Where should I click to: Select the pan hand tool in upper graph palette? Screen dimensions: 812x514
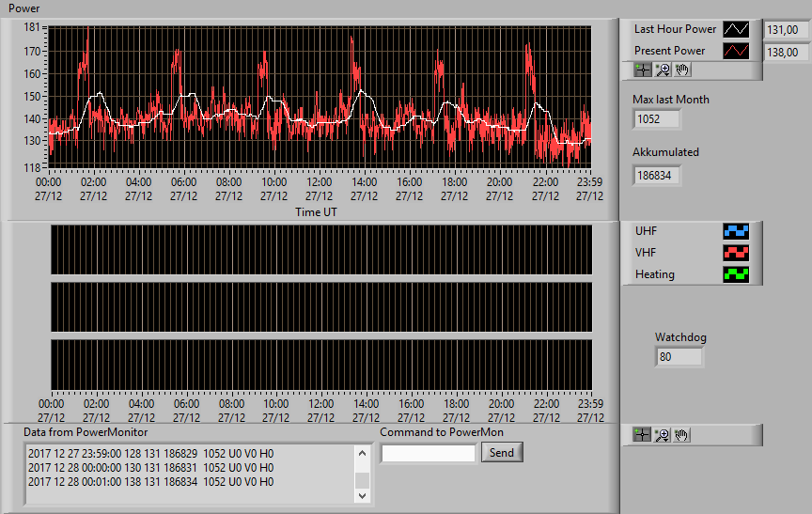tap(682, 70)
